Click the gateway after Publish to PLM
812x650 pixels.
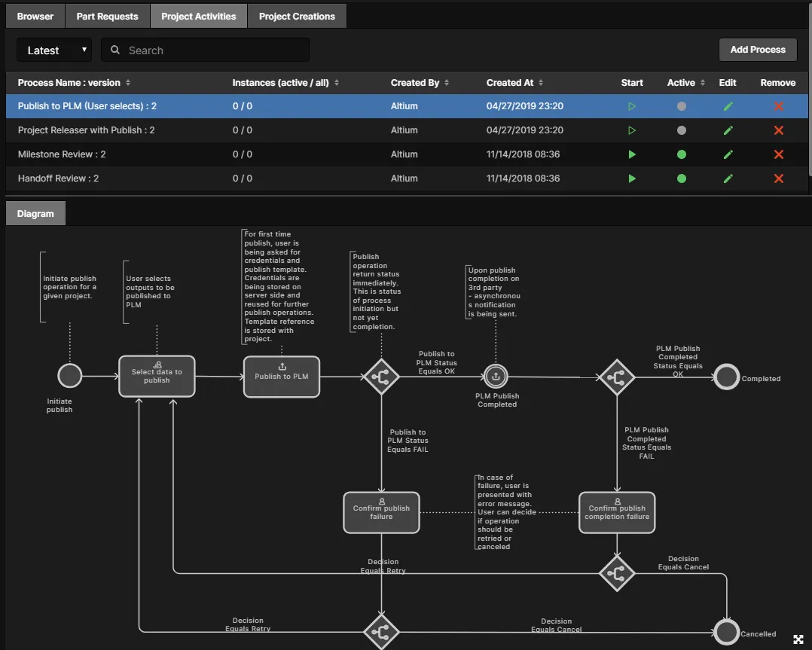[x=382, y=377]
